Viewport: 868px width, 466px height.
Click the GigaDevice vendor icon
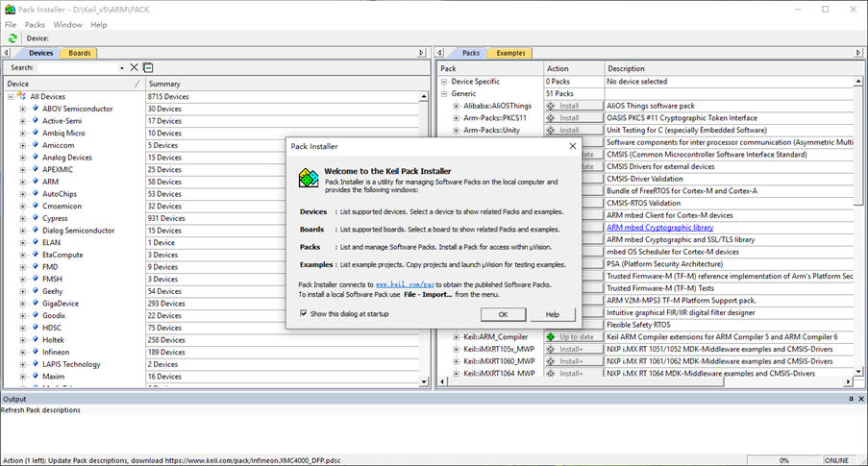36,304
